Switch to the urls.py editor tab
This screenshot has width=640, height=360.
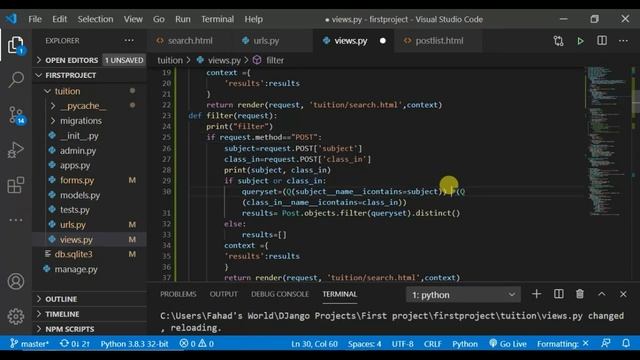pos(272,41)
